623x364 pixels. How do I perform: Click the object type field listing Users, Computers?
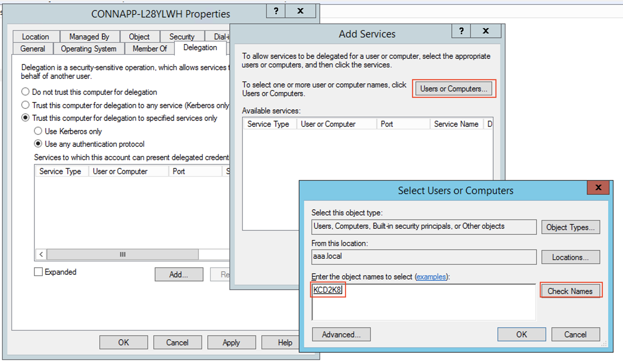coord(424,227)
